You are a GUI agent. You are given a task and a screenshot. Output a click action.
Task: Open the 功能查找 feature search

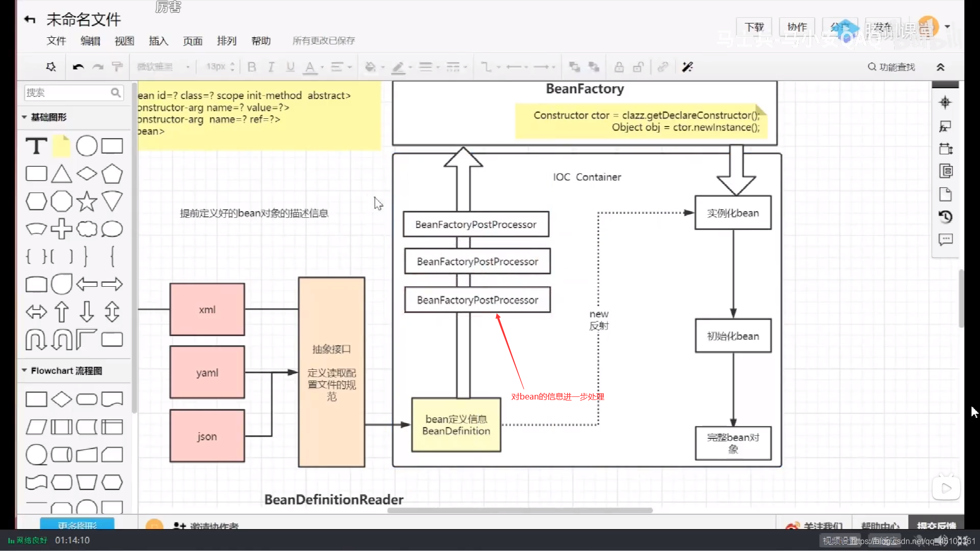pos(891,67)
